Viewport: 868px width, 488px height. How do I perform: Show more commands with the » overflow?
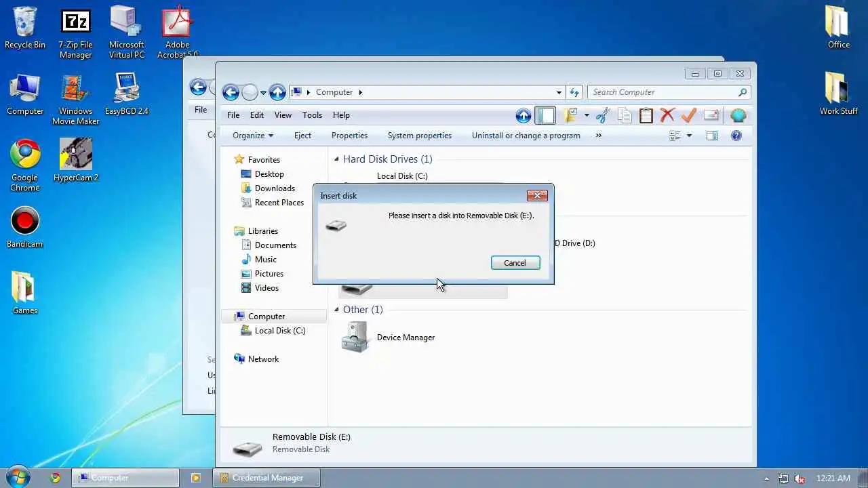(598, 136)
